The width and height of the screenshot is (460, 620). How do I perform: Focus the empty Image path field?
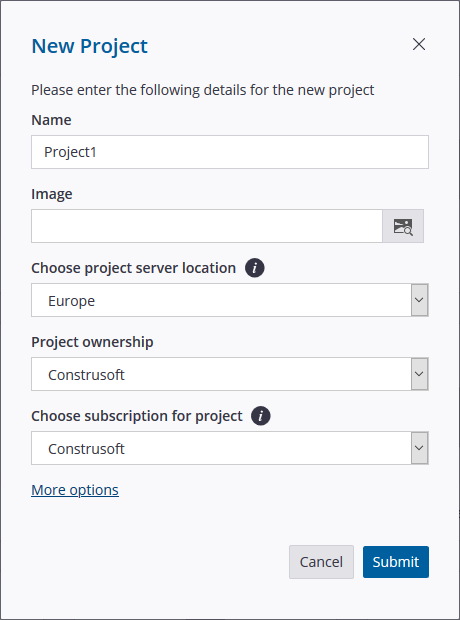click(207, 226)
